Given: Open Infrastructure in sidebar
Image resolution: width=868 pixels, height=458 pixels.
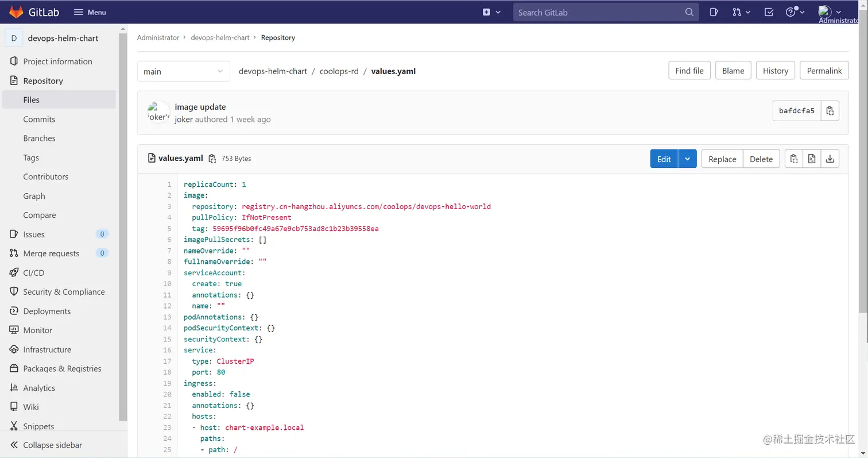Looking at the screenshot, I should pos(59,349).
